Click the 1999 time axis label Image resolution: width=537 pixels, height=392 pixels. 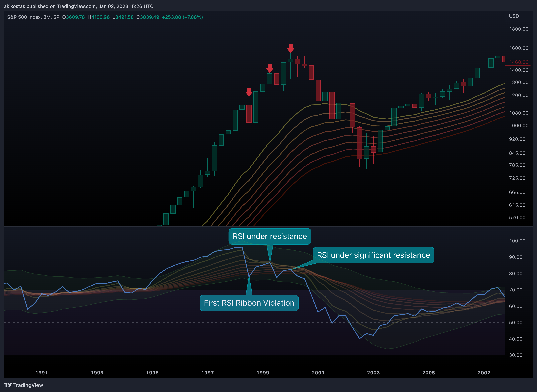263,373
